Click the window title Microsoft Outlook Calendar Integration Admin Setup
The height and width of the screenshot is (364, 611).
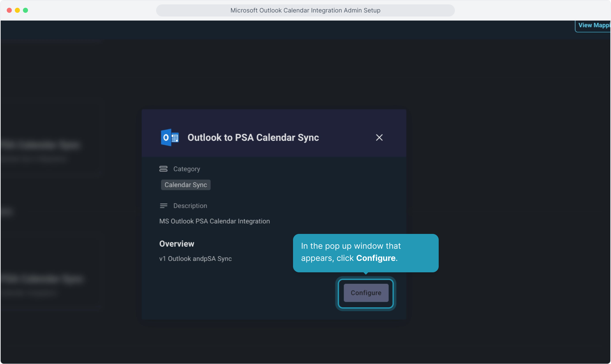(305, 10)
